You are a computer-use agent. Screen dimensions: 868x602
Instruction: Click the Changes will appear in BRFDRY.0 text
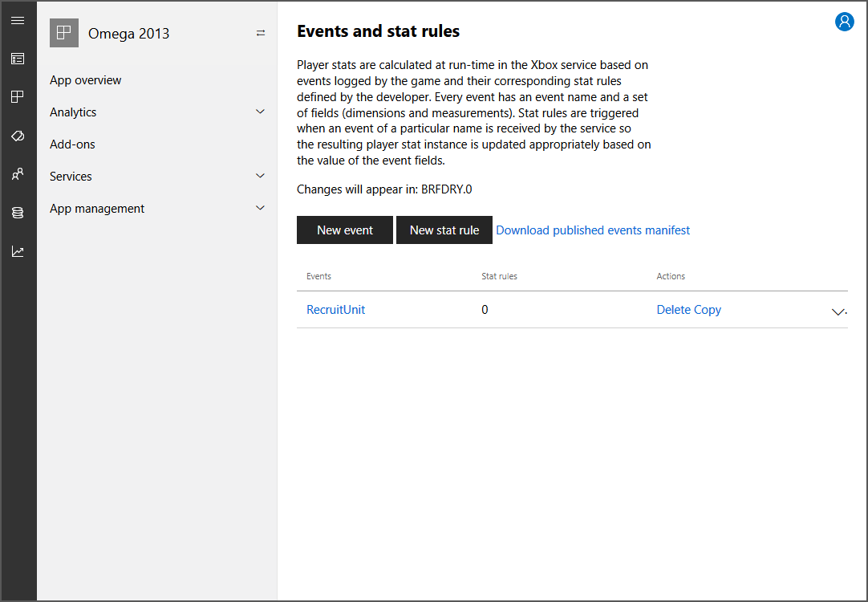pos(384,189)
